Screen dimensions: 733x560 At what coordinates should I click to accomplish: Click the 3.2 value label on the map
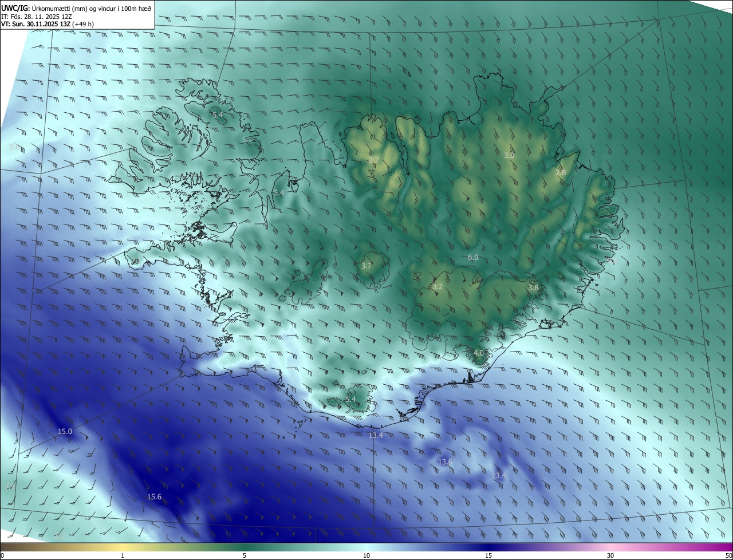tap(438, 286)
